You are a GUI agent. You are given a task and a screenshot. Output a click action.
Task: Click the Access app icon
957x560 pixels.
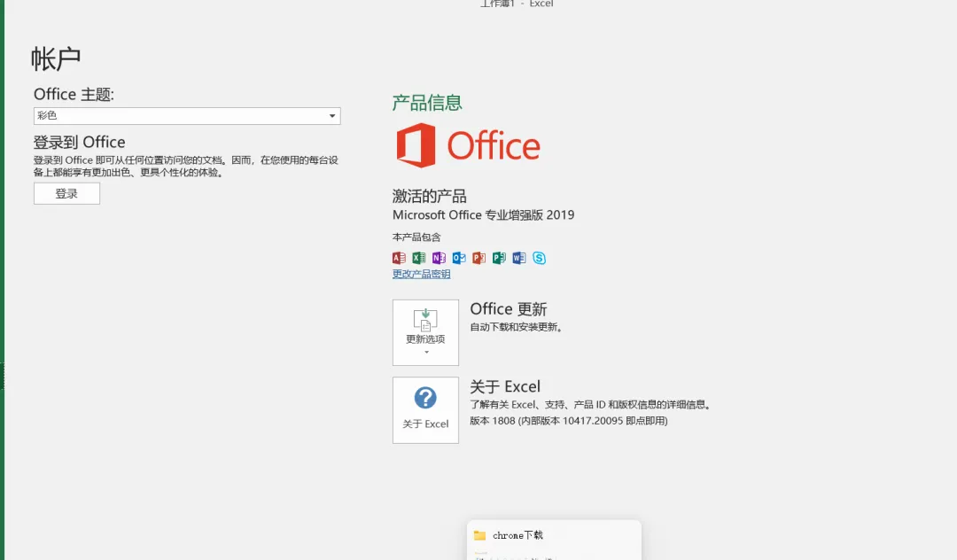399,258
